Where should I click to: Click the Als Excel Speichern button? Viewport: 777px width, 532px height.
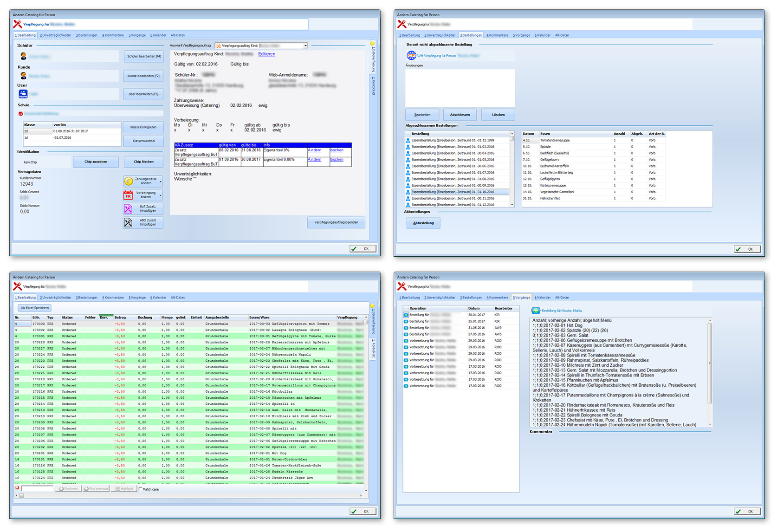pyautogui.click(x=35, y=308)
